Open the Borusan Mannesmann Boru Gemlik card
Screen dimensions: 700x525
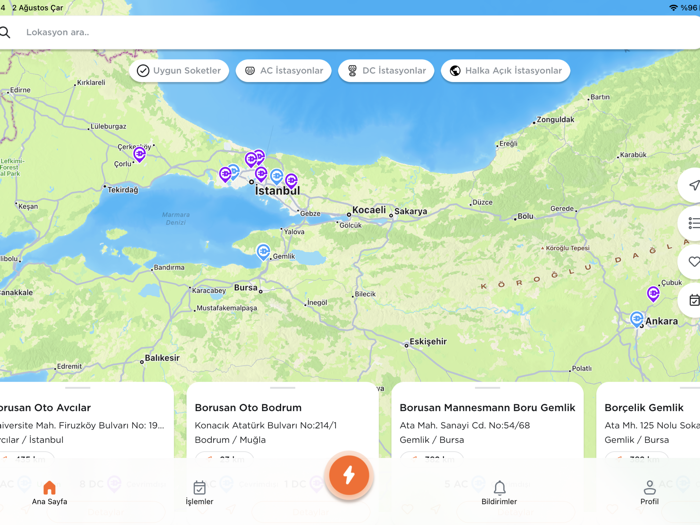tap(488, 422)
